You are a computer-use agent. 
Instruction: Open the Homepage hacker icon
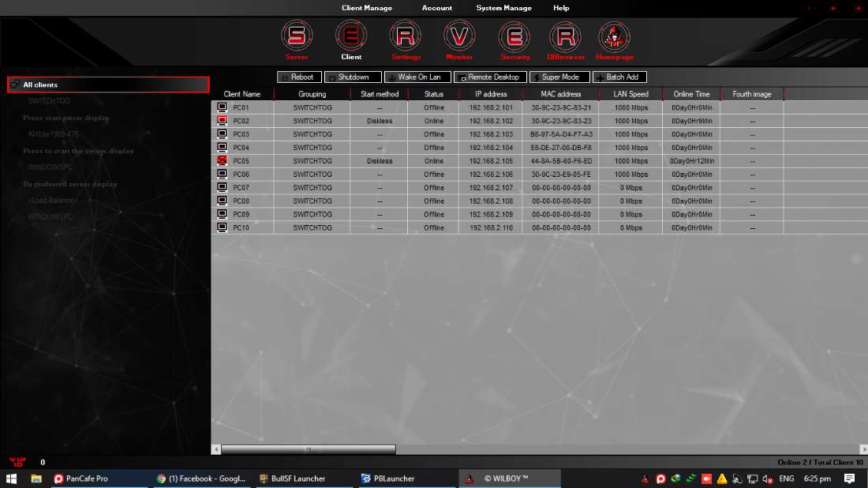(615, 36)
